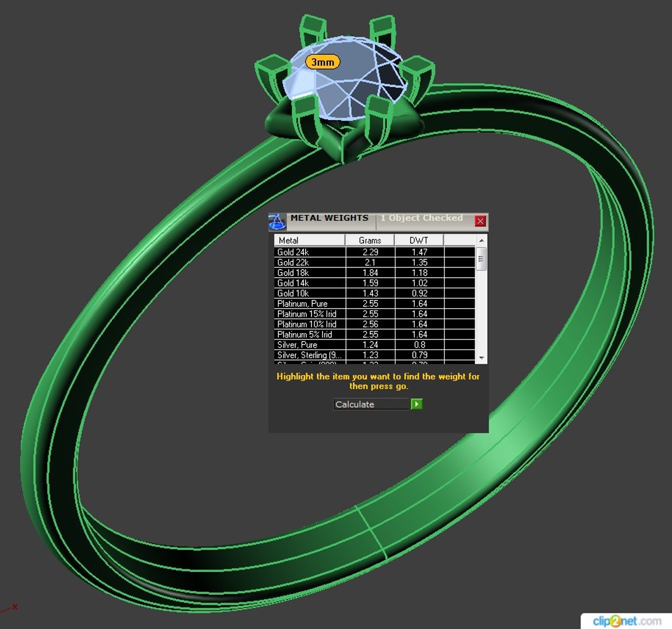Screen dimensions: 672x629
Task: Select the Platinum 10% Irid row
Action: tap(374, 324)
